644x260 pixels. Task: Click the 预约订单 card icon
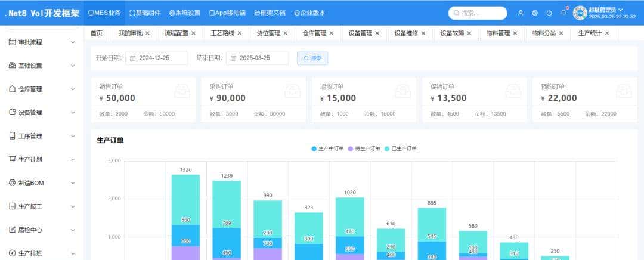coord(624,91)
